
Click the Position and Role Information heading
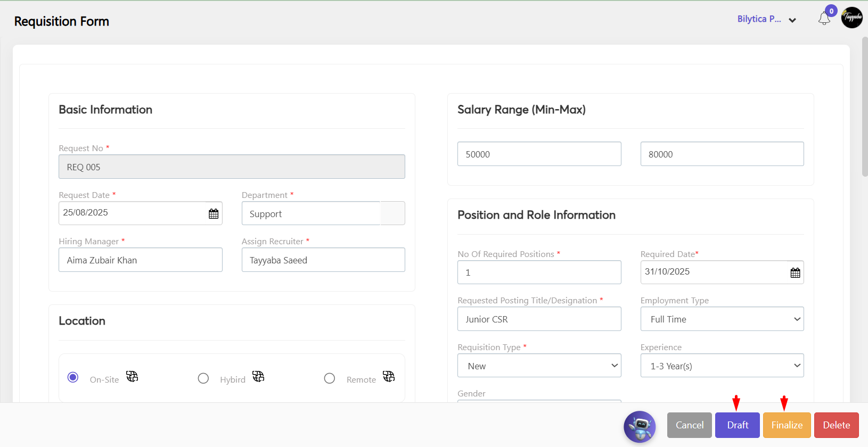pyautogui.click(x=536, y=215)
